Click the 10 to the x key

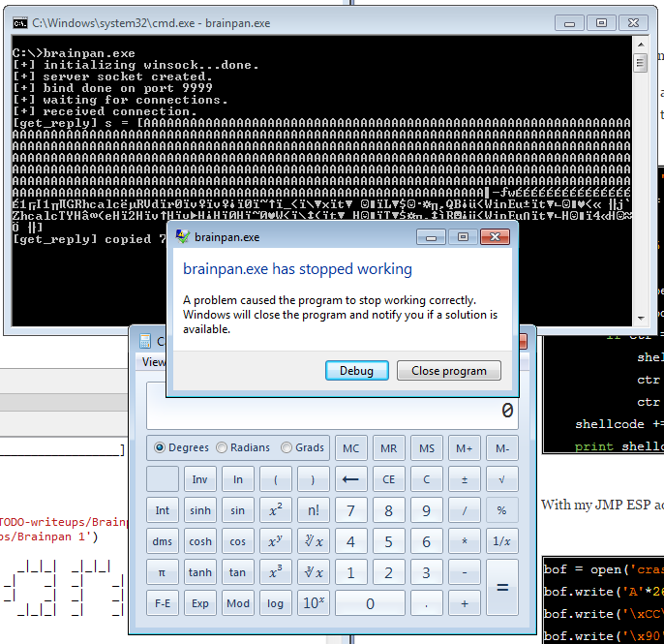pyautogui.click(x=313, y=603)
